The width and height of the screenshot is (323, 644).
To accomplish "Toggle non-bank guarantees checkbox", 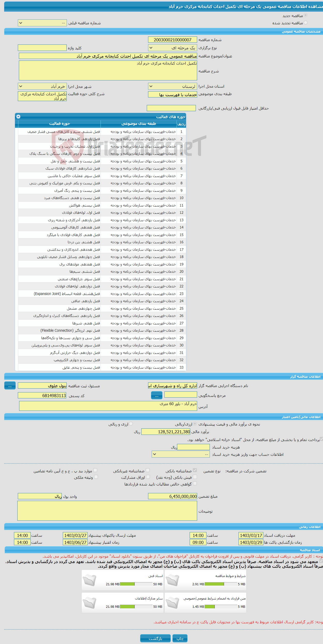I will click(x=148, y=470).
